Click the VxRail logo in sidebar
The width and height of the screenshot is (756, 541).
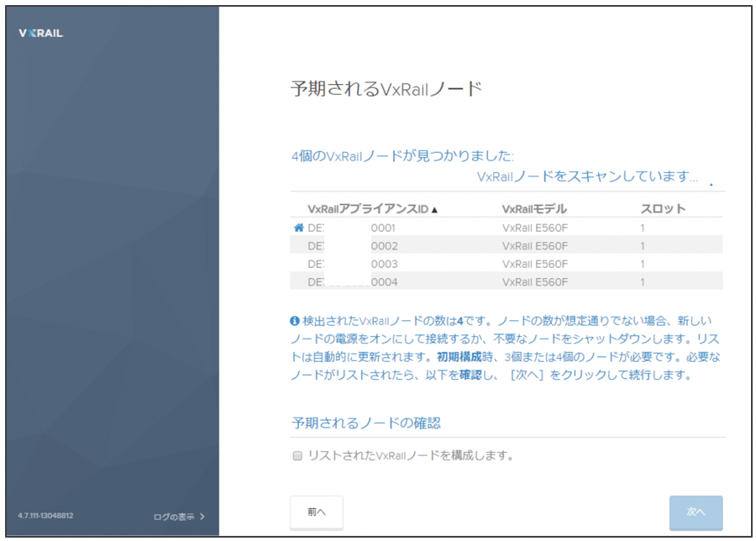tap(41, 34)
